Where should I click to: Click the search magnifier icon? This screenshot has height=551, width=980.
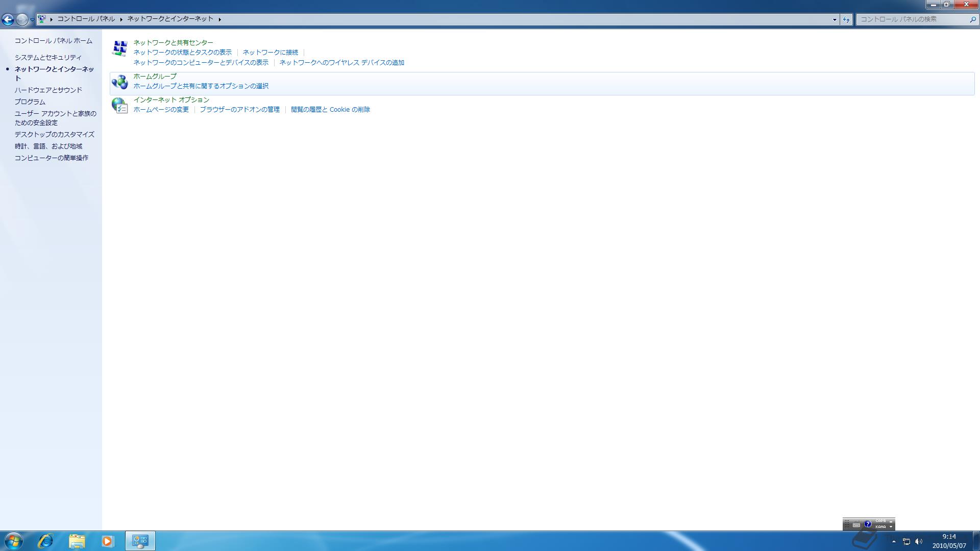(x=972, y=19)
